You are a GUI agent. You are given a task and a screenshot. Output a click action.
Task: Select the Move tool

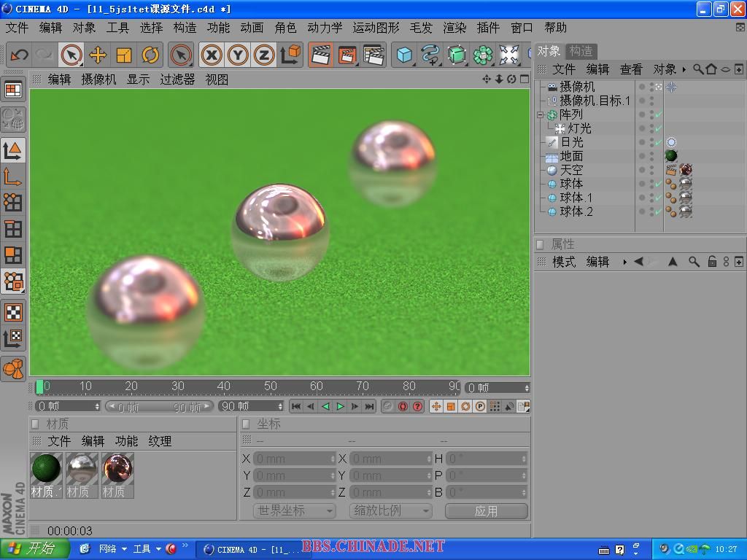(98, 55)
